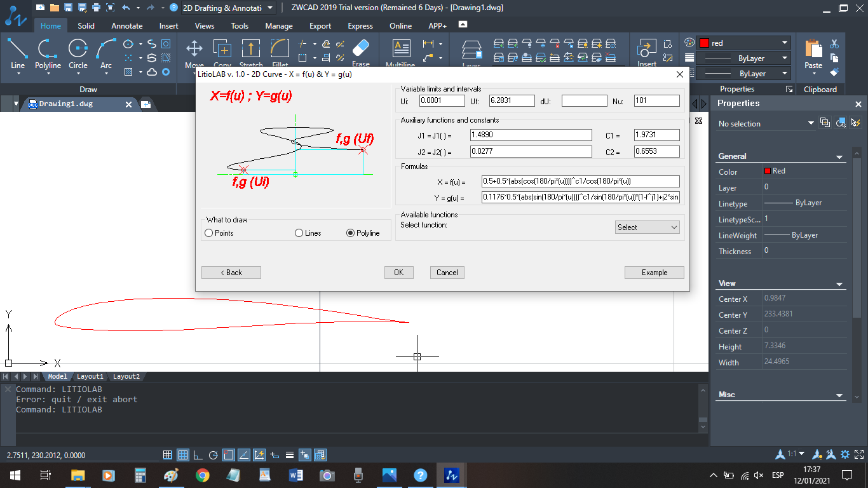Open the Layer properties manager icon
The width and height of the screenshot is (868, 488).
[x=471, y=49]
